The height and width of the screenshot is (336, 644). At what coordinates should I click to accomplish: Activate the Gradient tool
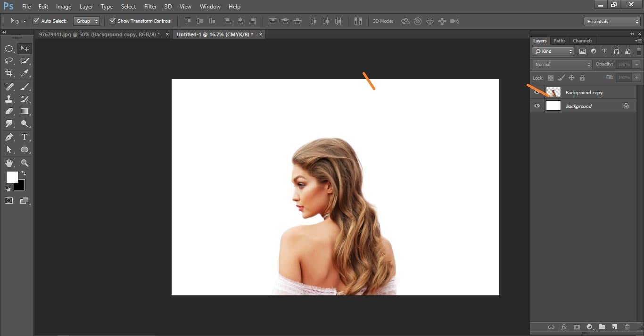(24, 111)
